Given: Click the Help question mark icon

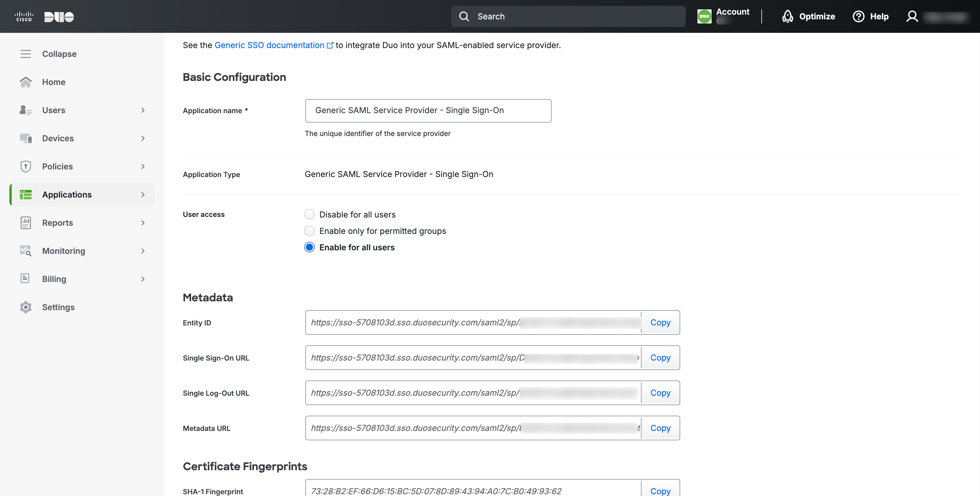Looking at the screenshot, I should [x=858, y=16].
